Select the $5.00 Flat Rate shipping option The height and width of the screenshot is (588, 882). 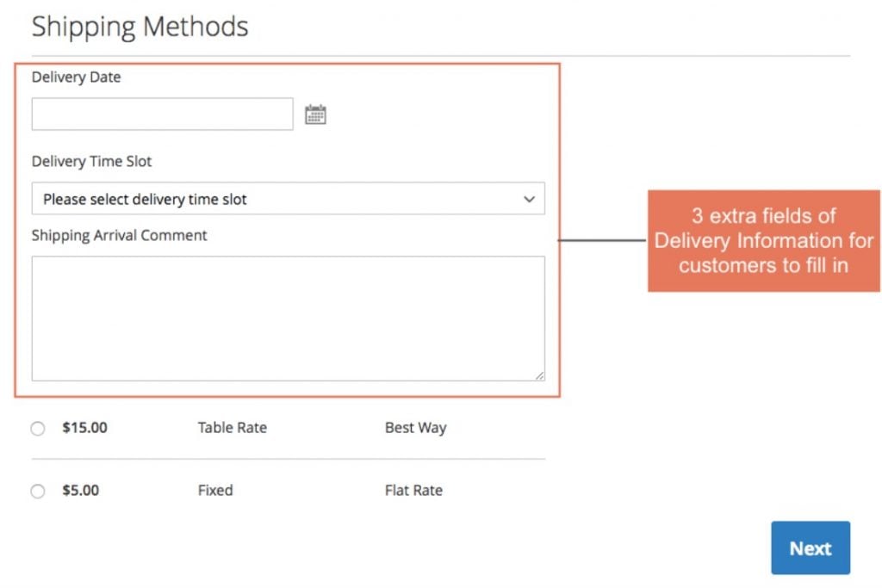37,491
